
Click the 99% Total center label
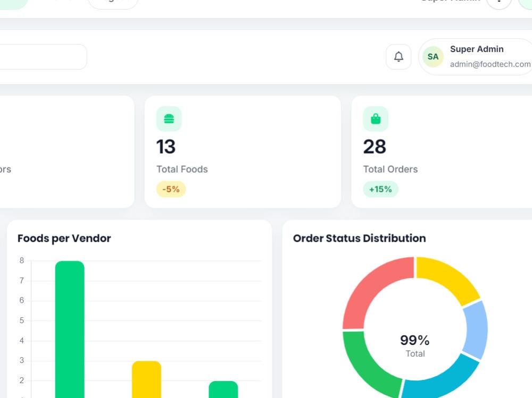[415, 346]
